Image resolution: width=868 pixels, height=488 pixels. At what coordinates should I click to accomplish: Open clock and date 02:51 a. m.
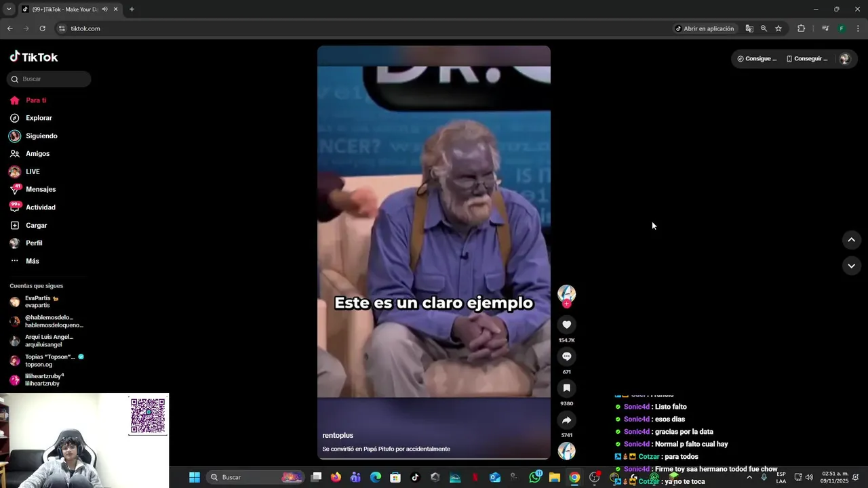(835, 477)
